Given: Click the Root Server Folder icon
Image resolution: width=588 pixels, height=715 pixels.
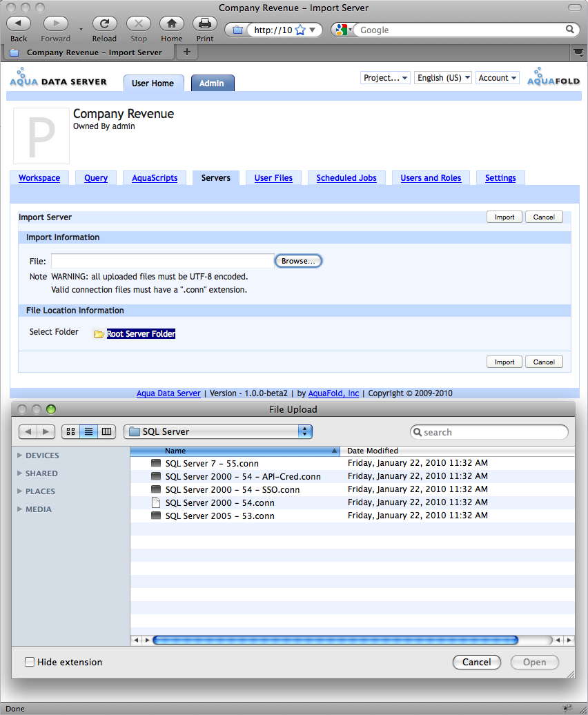Looking at the screenshot, I should pos(99,334).
